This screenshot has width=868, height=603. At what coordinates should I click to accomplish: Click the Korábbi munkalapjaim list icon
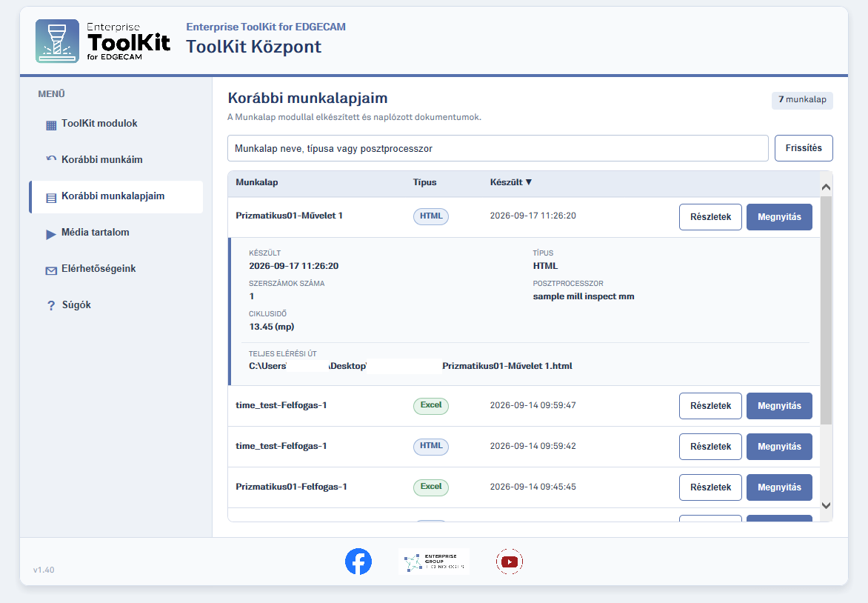pos(51,198)
